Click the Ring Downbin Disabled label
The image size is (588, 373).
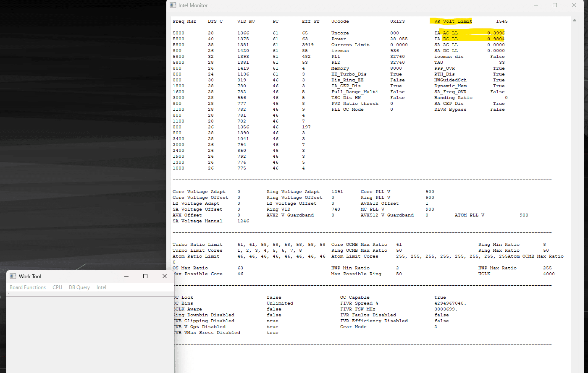[204, 315]
